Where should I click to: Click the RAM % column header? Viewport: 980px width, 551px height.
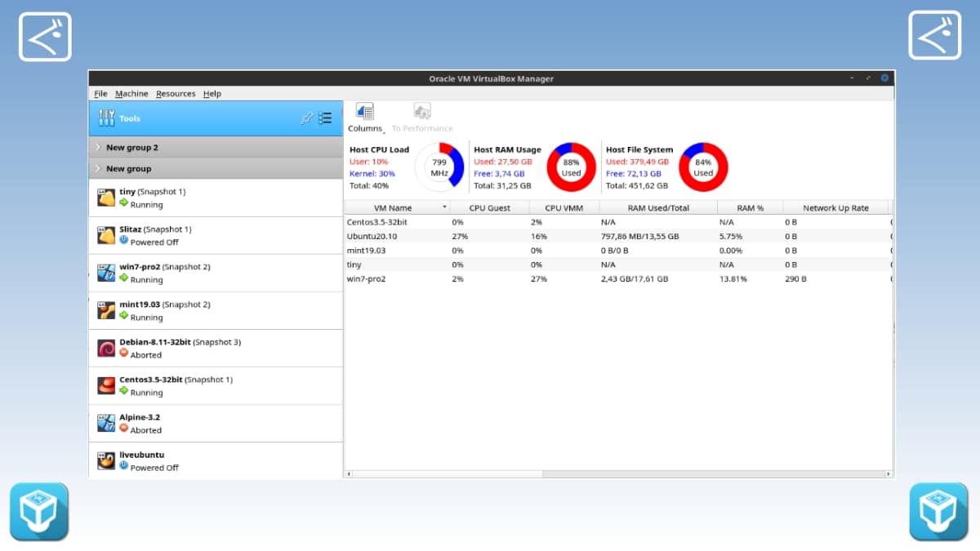[750, 208]
